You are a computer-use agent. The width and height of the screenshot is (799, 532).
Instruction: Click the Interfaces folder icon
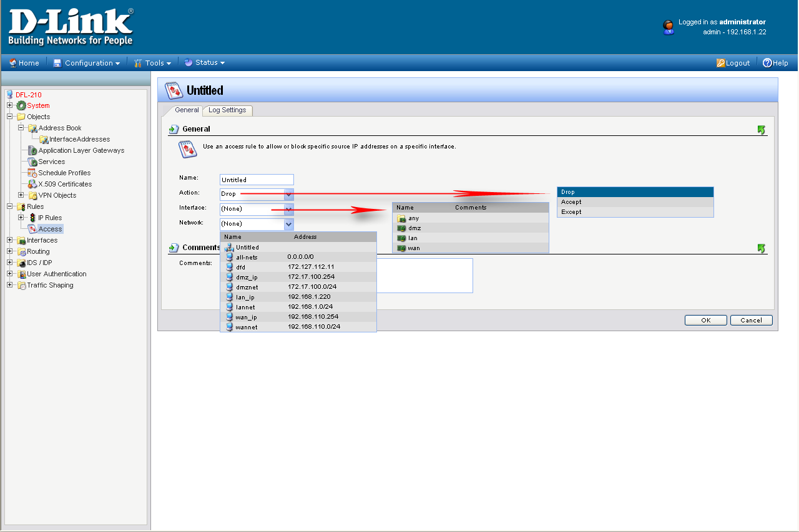[21, 240]
